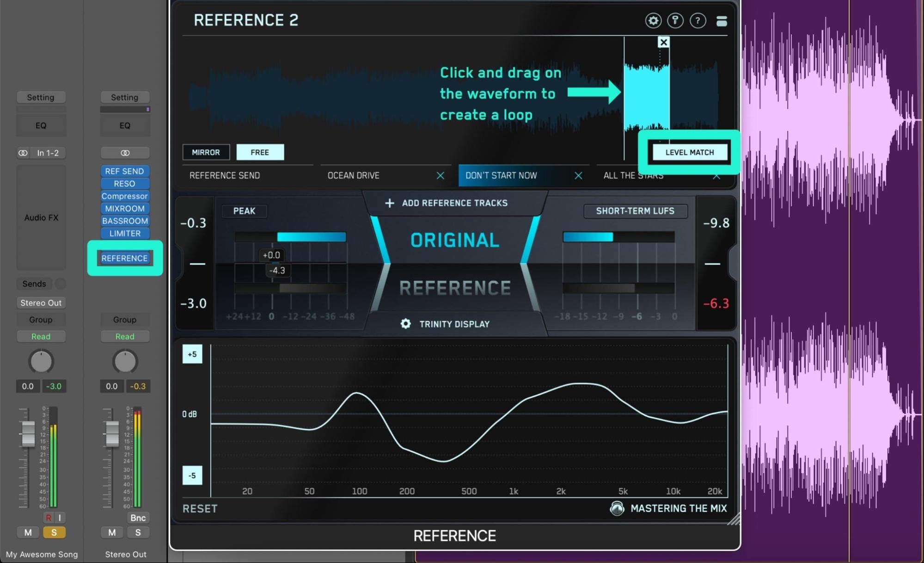Open Trinity Display gear settings

(405, 324)
